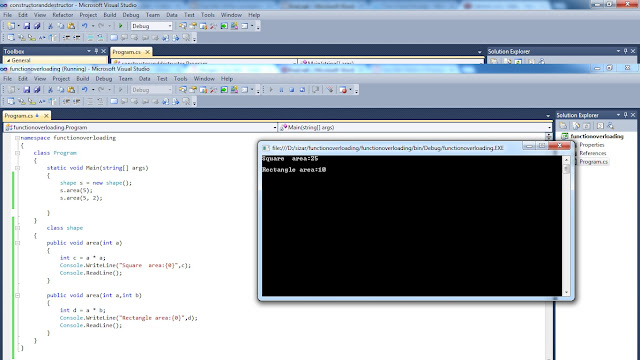Collapse area(int a) method region
Viewport: 640px width, 360px height.
(x=17, y=243)
